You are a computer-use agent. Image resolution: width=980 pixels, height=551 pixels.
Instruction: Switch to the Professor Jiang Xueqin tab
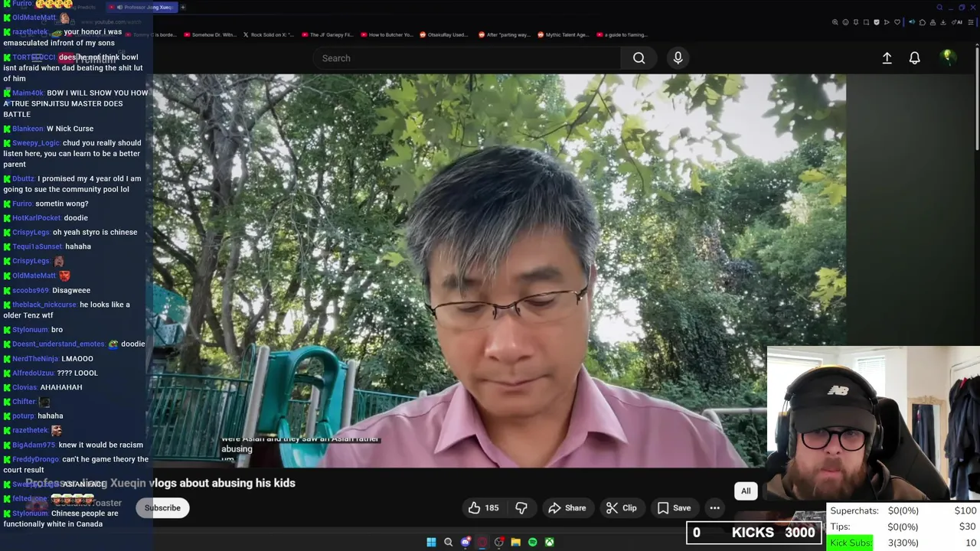click(x=142, y=7)
